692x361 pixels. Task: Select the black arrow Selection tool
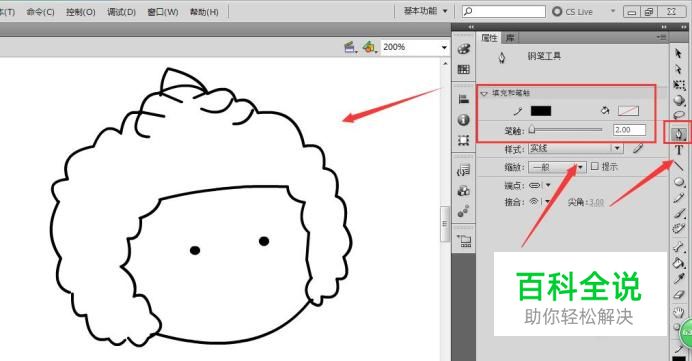click(x=678, y=53)
